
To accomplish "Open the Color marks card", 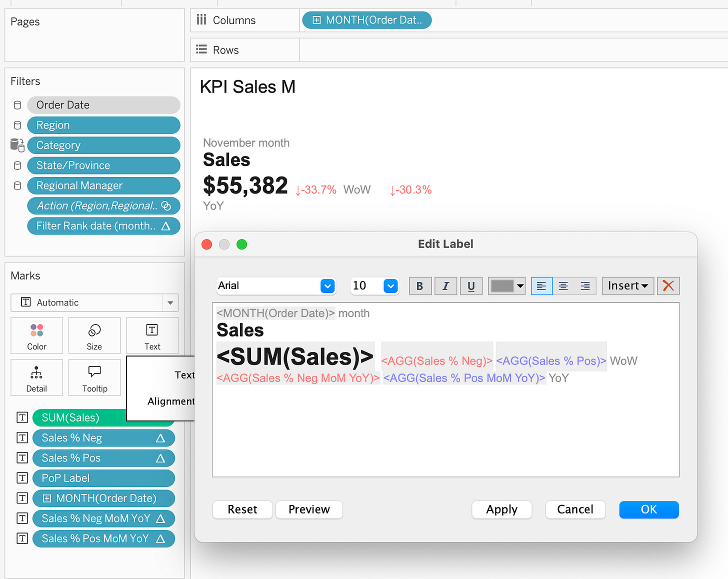I will [x=36, y=335].
